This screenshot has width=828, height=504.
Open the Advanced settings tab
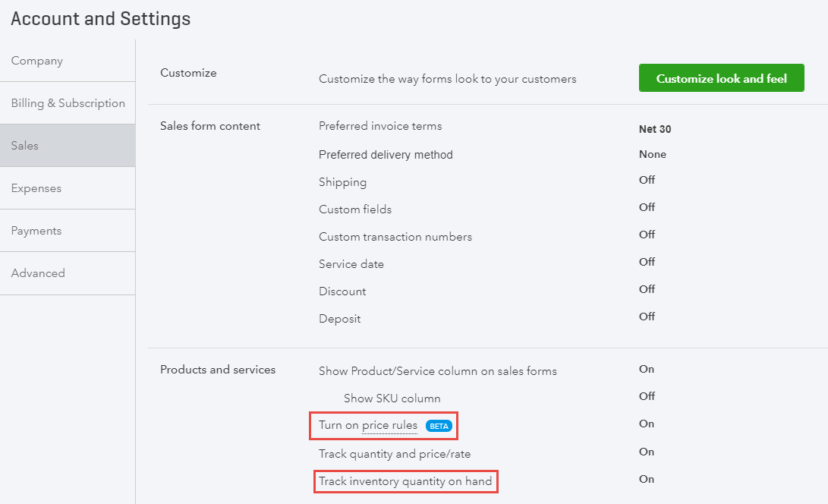[38, 273]
